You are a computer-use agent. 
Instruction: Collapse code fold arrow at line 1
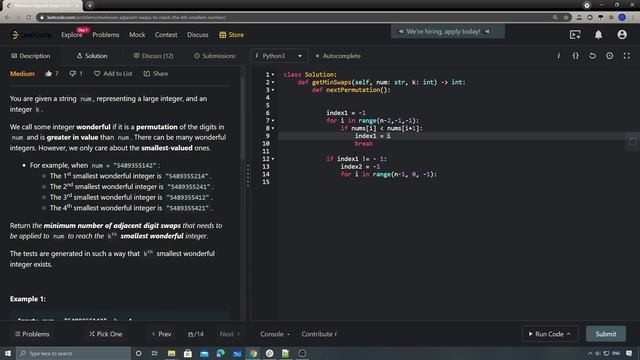click(x=273, y=75)
